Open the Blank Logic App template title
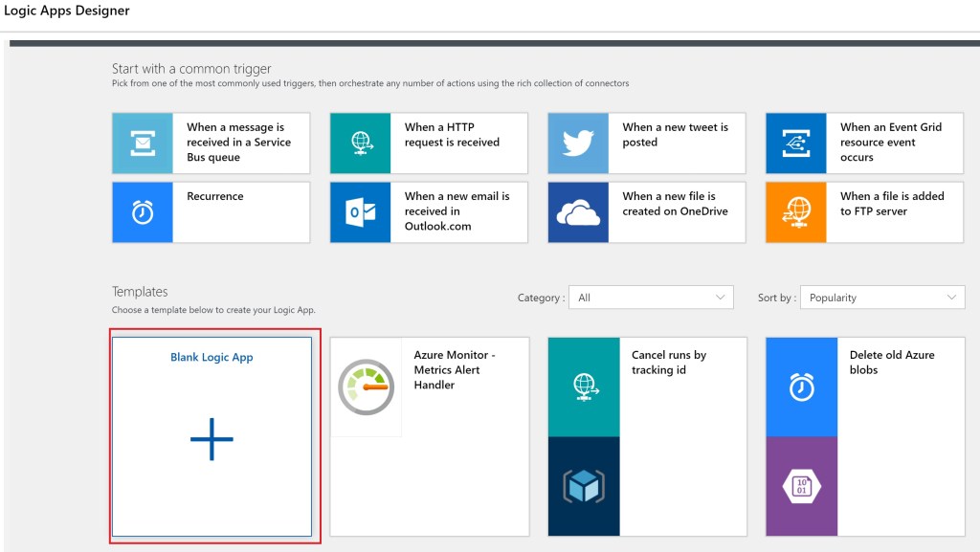 [212, 358]
